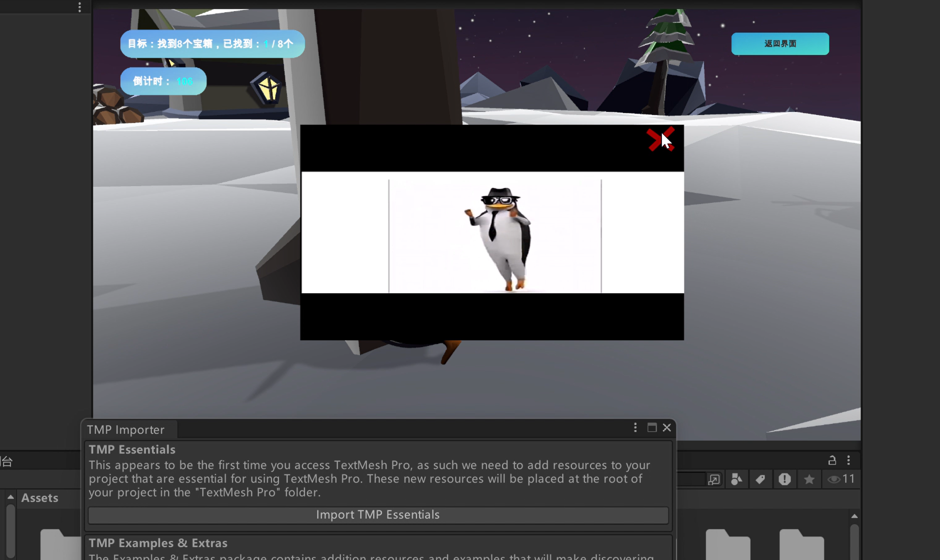Screen dimensions: 940x560
Task: Click the treasure goal label 目标：找到8个宝箱
Action: [212, 44]
